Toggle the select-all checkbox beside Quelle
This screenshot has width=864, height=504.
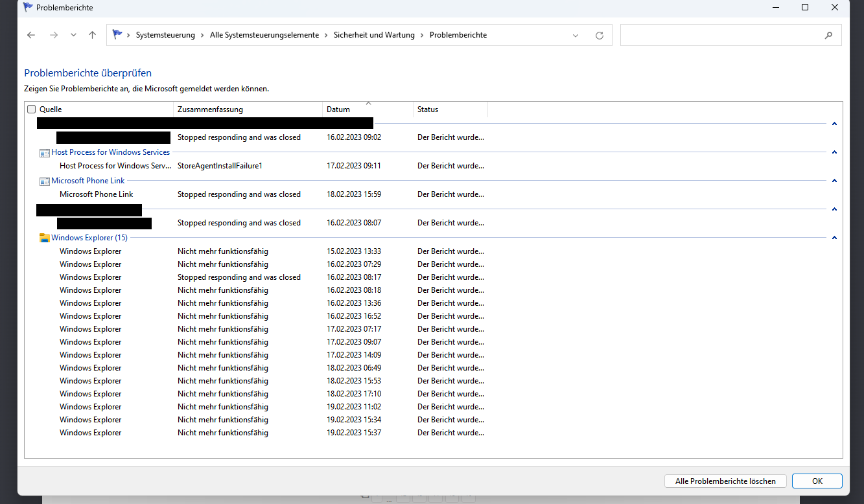tap(32, 109)
